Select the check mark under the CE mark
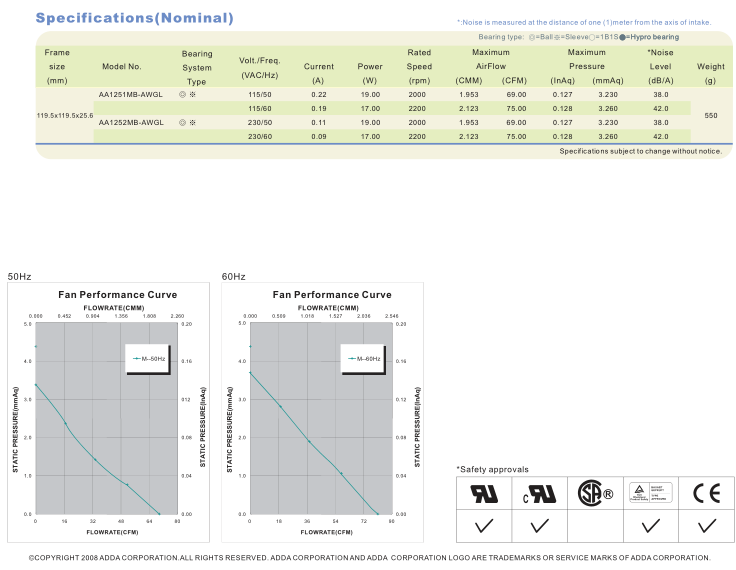Image resolution: width=736 pixels, height=570 pixels. click(706, 526)
